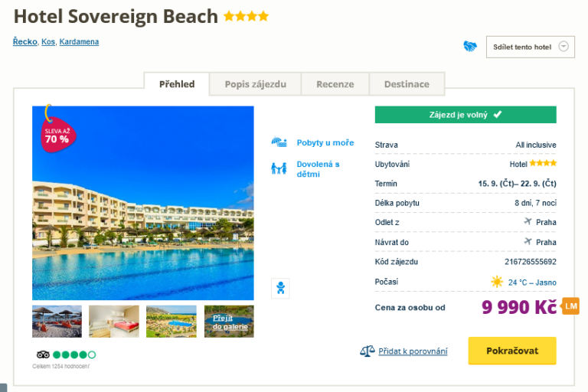Open the Destinace tab

tap(407, 84)
